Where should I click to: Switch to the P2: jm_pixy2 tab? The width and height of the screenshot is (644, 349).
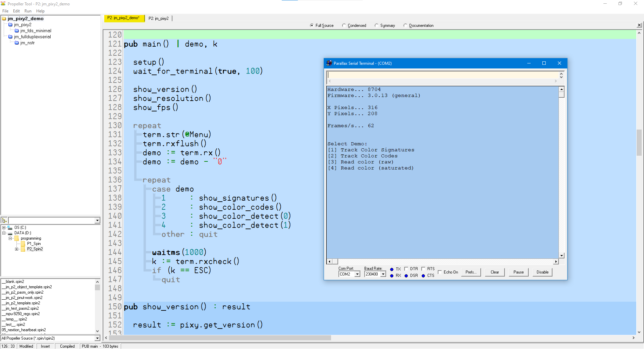point(158,18)
